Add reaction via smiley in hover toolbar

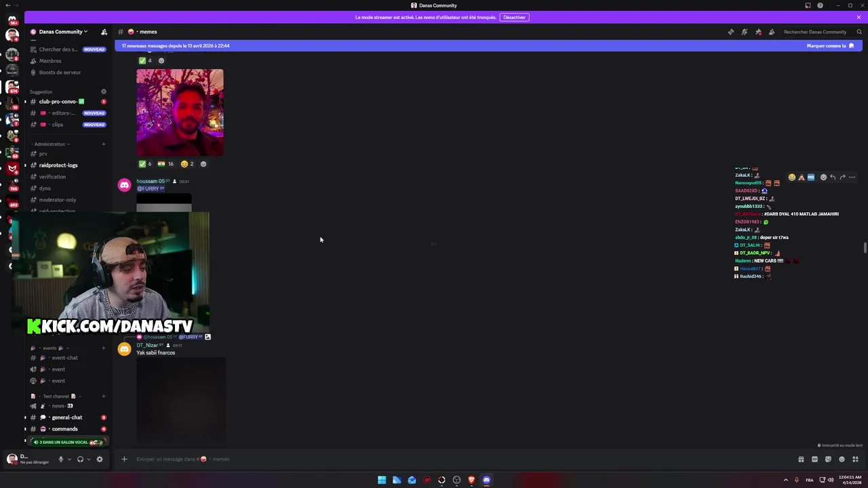[823, 178]
